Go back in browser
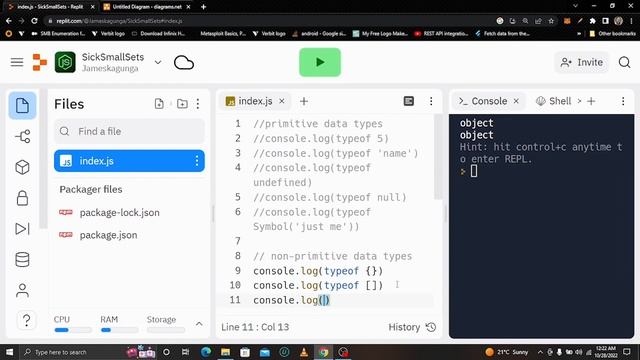 [x=9, y=20]
